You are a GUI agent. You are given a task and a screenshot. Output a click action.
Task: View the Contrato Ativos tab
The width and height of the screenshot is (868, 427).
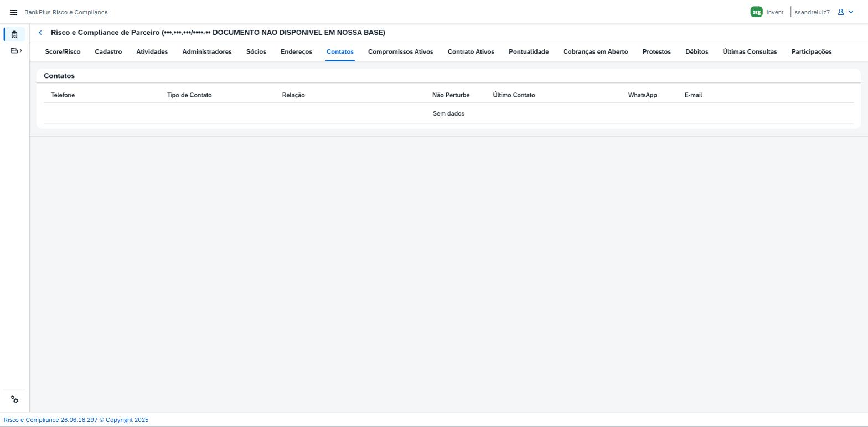pos(471,51)
